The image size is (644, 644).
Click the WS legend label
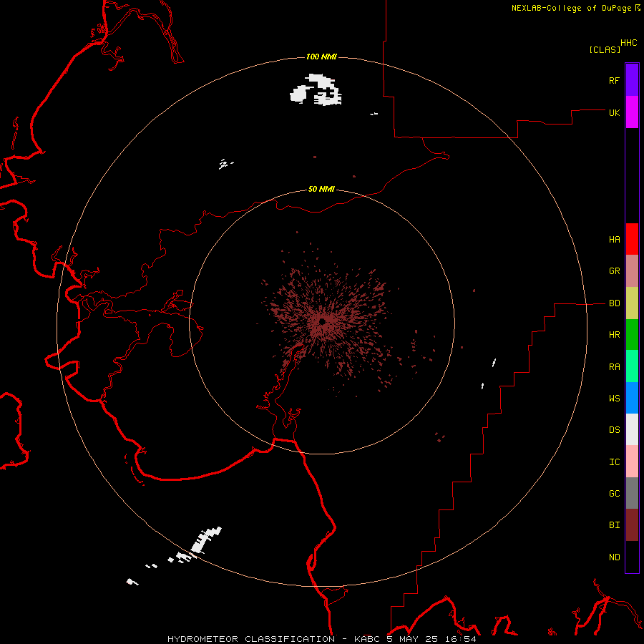tap(614, 398)
